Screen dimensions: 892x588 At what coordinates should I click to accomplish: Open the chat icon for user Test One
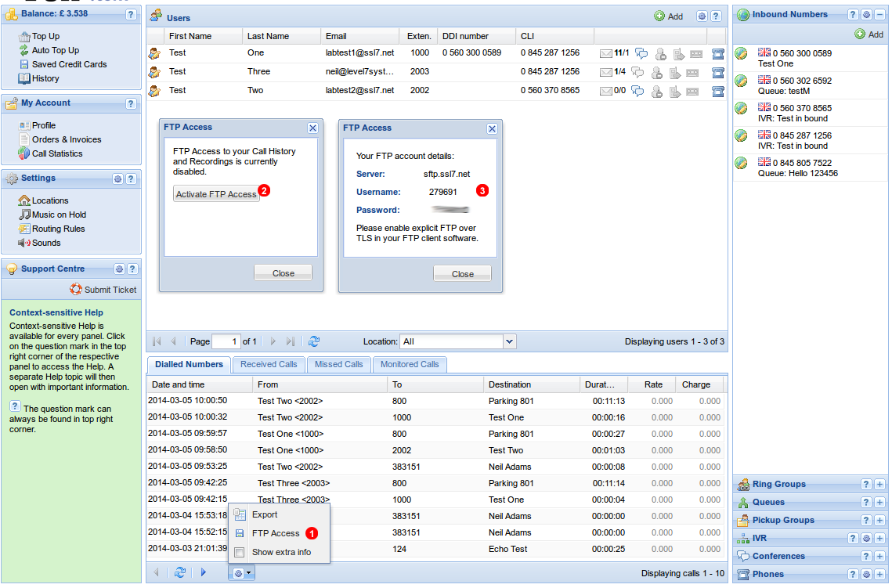click(x=641, y=52)
